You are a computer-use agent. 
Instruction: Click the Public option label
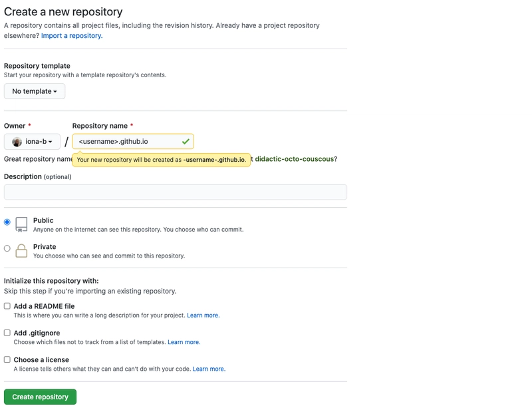coord(43,220)
